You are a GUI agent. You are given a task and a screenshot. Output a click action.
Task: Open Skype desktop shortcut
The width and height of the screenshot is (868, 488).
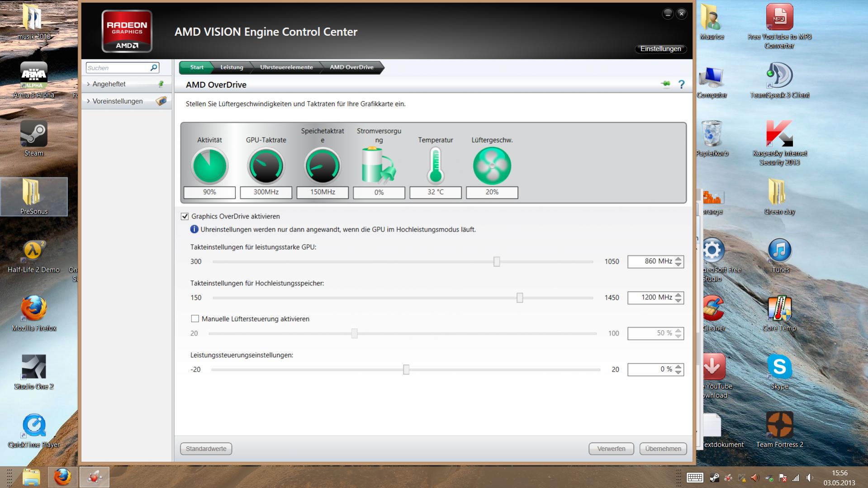779,372
